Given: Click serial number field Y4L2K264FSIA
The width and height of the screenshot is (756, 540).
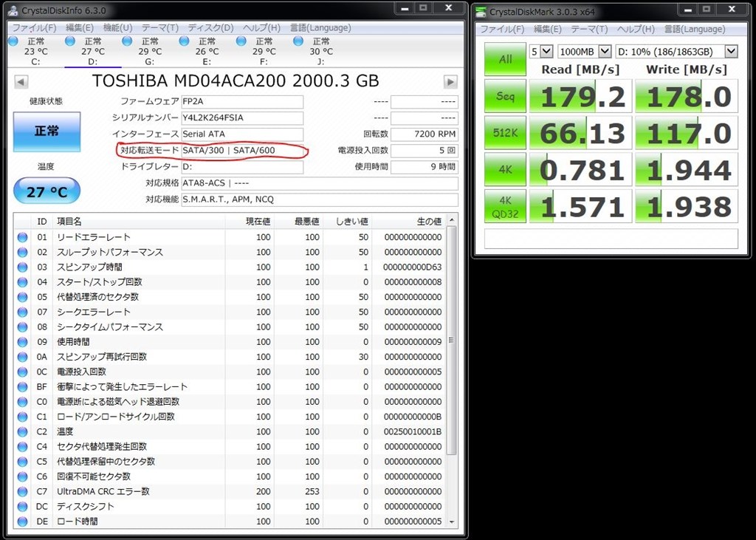Looking at the screenshot, I should point(242,117).
